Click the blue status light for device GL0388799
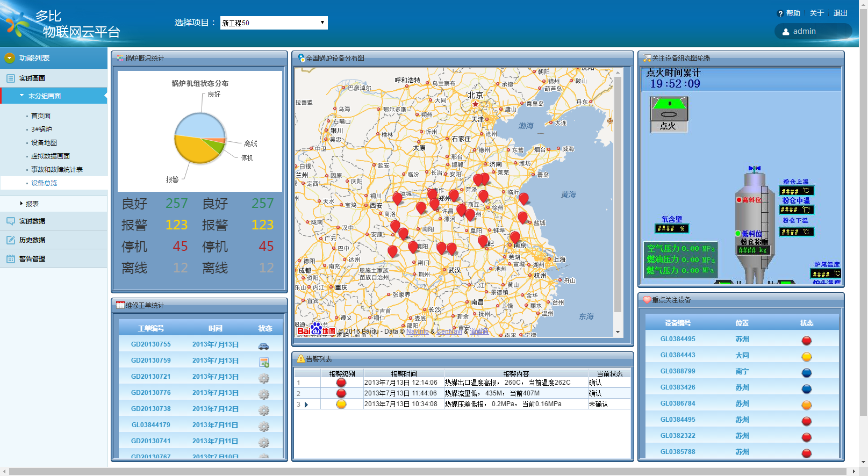 [806, 373]
